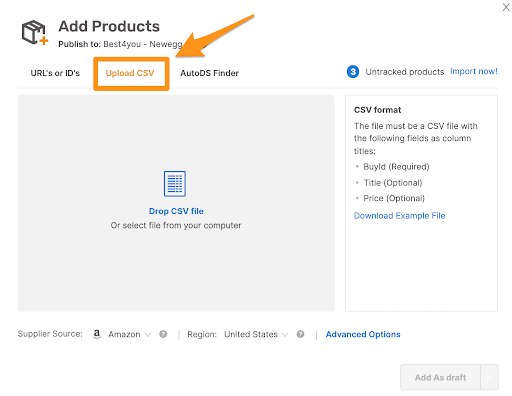Click the CSV spreadsheet file icon
Viewport: 512px width, 396px height.
(175, 184)
